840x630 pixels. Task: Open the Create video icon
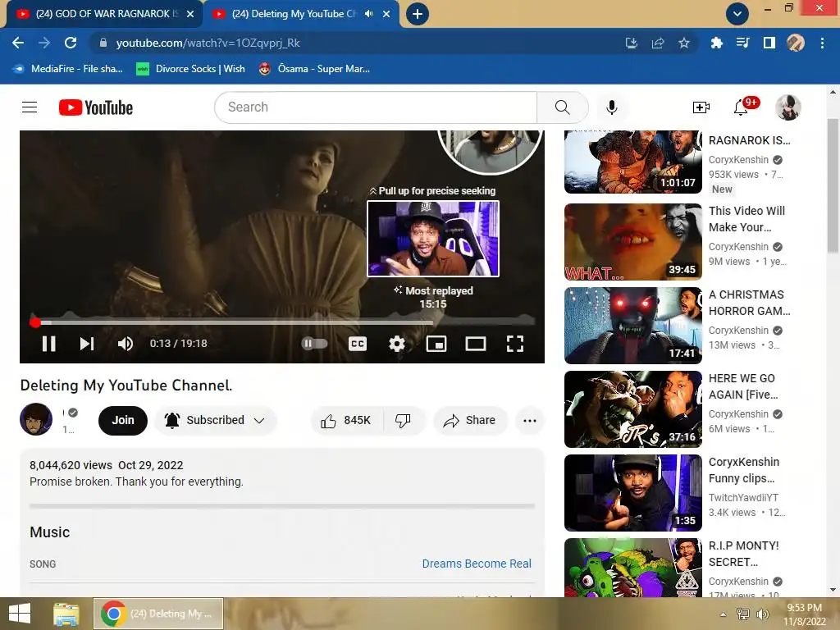pos(701,107)
